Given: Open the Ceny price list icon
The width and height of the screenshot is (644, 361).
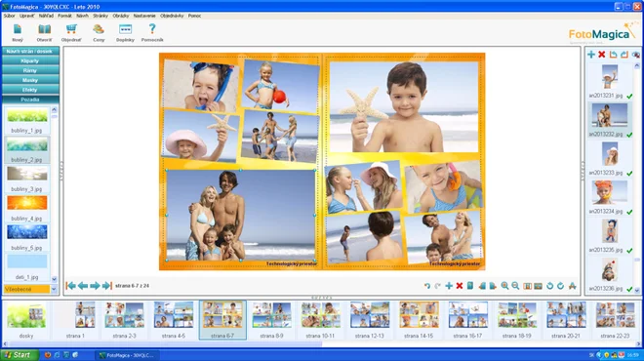Looking at the screenshot, I should coord(99,29).
